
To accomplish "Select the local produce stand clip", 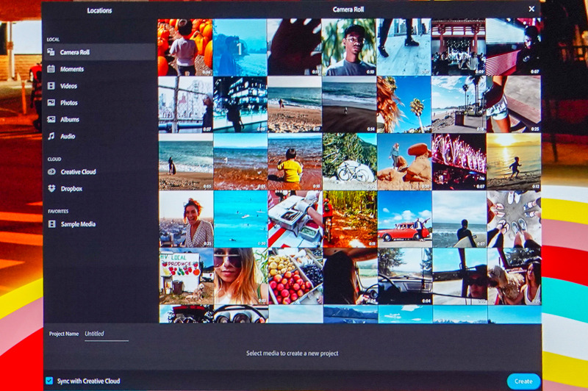I will coord(187,276).
